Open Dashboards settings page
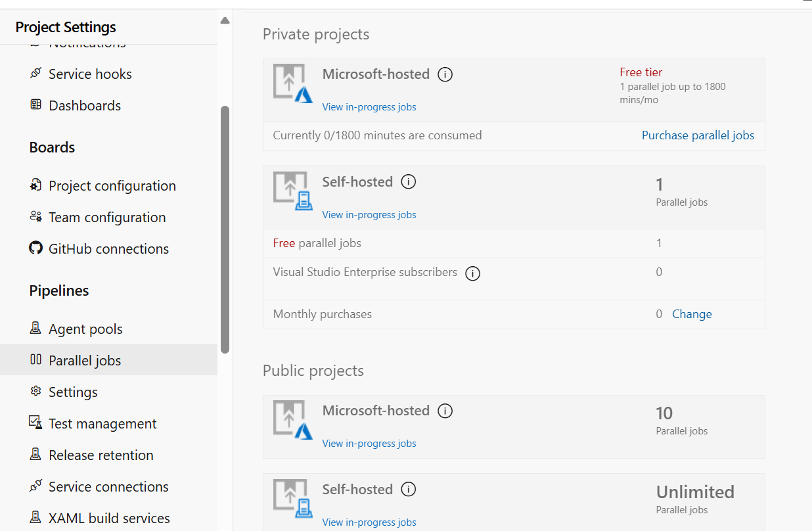 point(85,106)
